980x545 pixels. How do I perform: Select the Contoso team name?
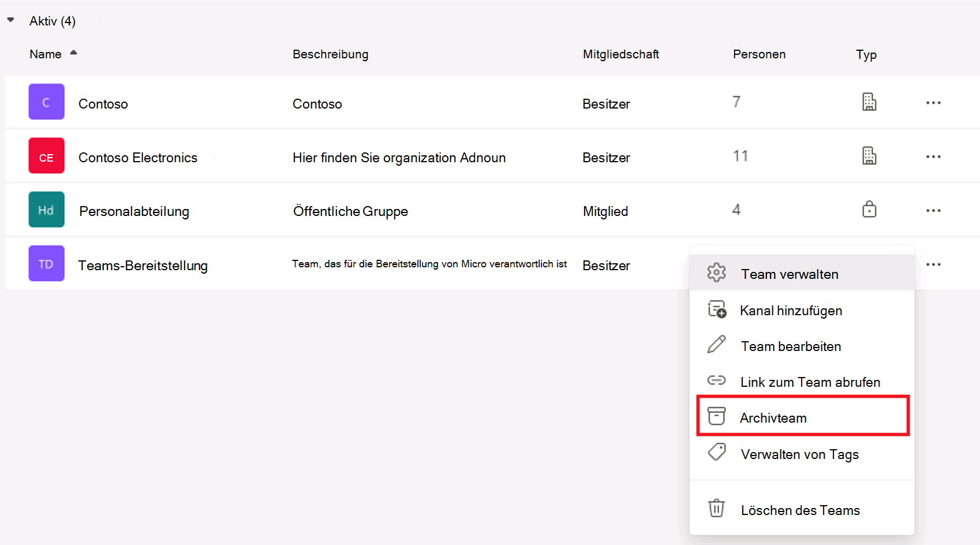103,104
